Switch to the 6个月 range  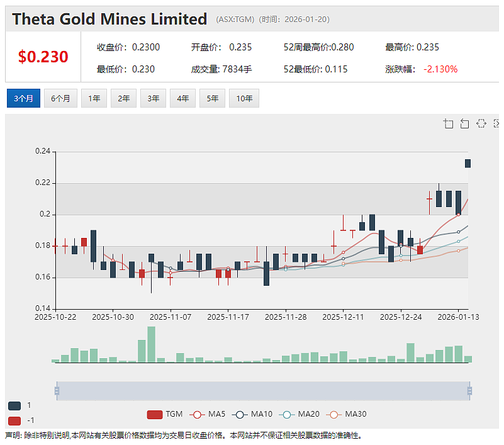click(60, 98)
